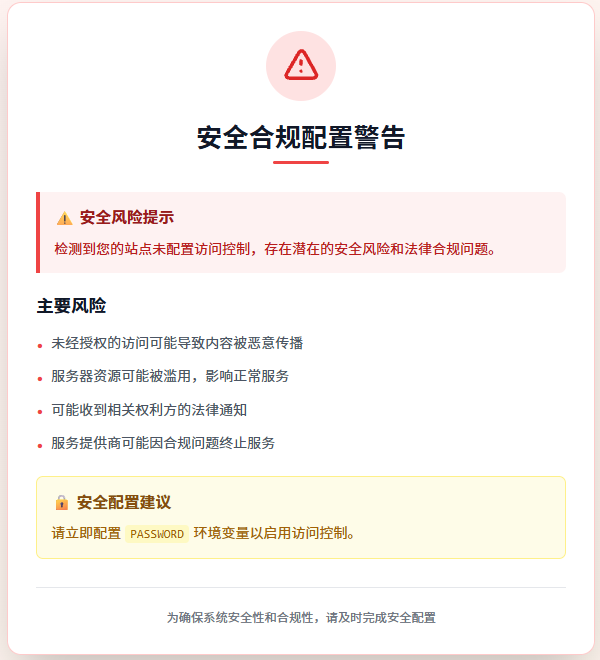
Task: Click the red bullet before 服务提供商可能因合规问题
Action: [x=40, y=444]
